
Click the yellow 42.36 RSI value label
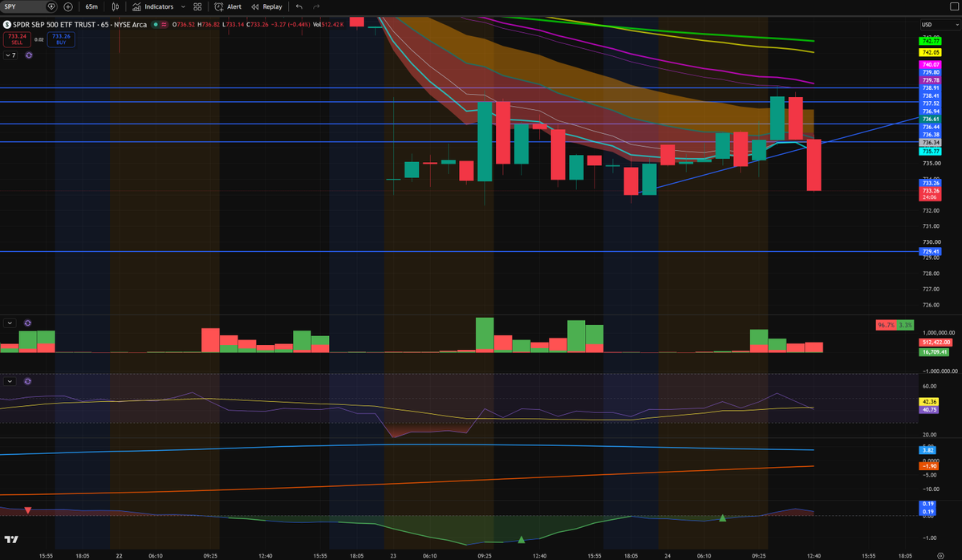(x=928, y=402)
